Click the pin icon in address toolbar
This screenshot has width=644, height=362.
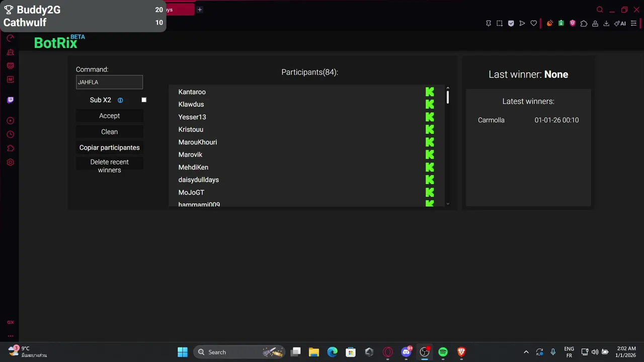coord(488,23)
